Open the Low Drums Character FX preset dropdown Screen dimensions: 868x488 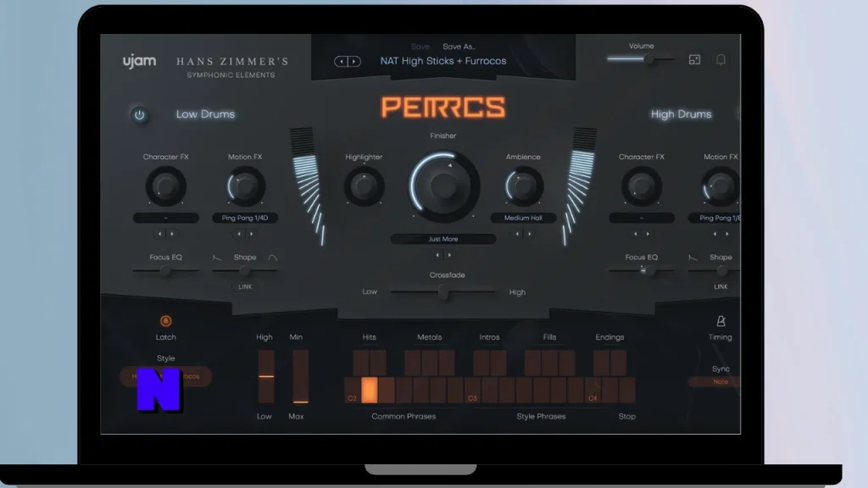pyautogui.click(x=165, y=218)
